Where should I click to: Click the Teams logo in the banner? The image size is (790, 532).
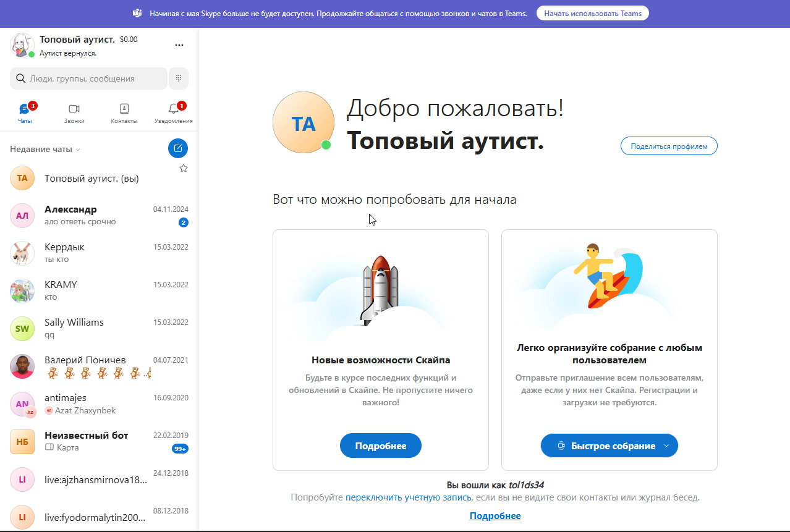(x=137, y=13)
